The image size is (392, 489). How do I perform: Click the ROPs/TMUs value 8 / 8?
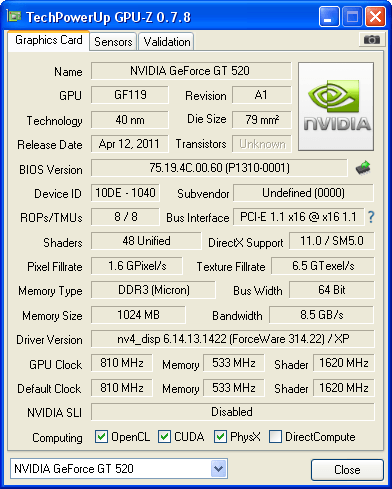coord(125,217)
